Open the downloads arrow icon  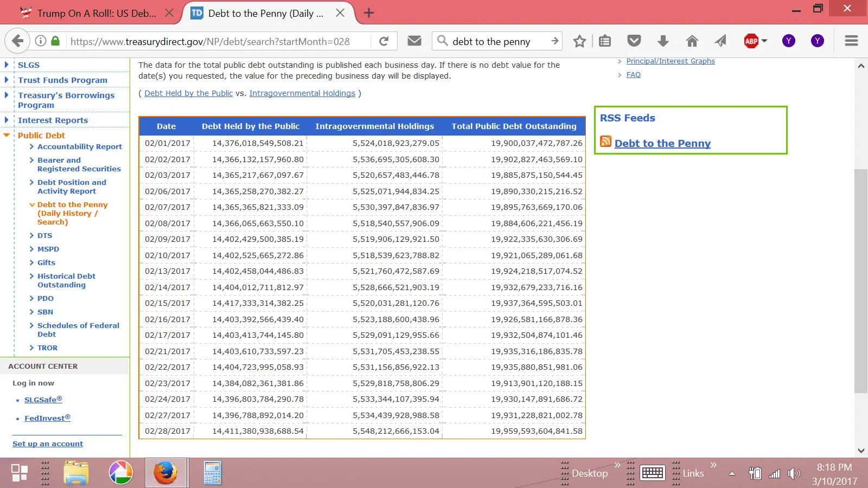[663, 41]
